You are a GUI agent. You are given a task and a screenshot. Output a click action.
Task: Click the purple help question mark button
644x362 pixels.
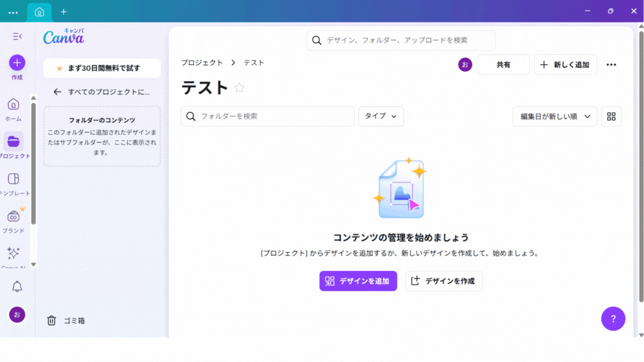[613, 319]
